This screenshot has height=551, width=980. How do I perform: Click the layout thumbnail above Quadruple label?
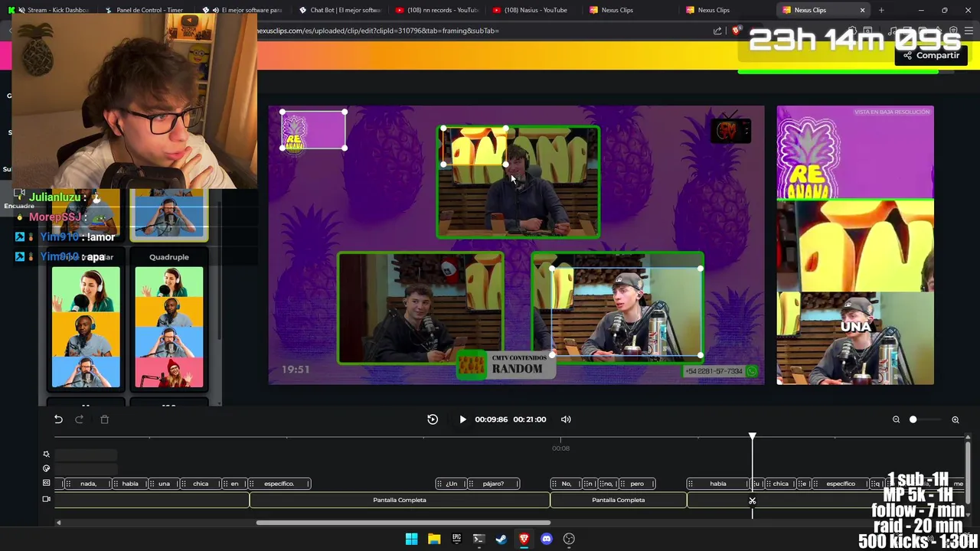click(x=169, y=215)
